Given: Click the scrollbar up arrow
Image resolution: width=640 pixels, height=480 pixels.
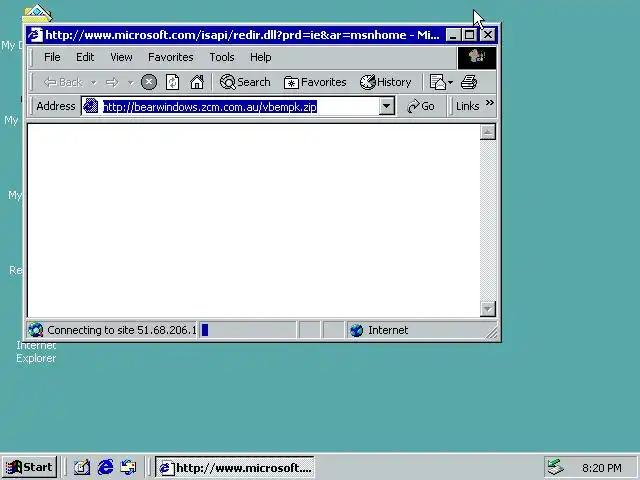Looking at the screenshot, I should (488, 132).
